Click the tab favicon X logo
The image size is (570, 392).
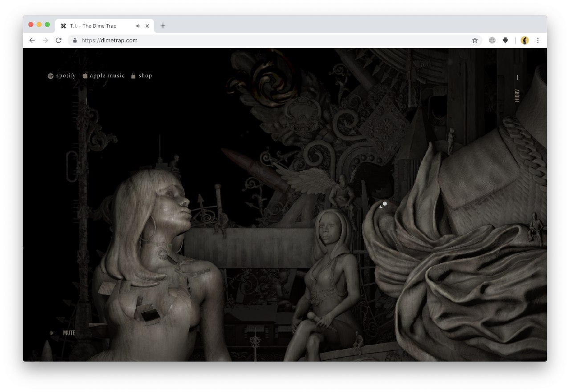[x=63, y=26]
